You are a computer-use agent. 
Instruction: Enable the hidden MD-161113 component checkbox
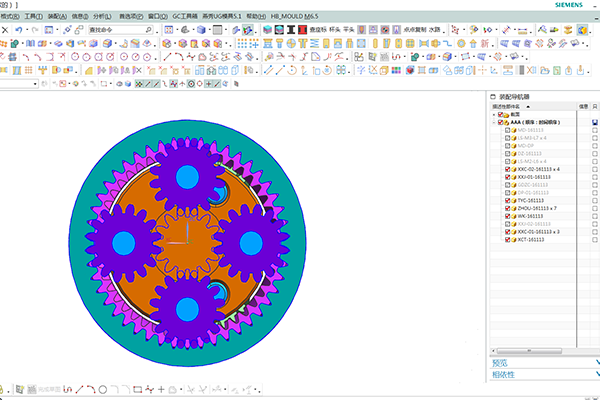(x=508, y=130)
